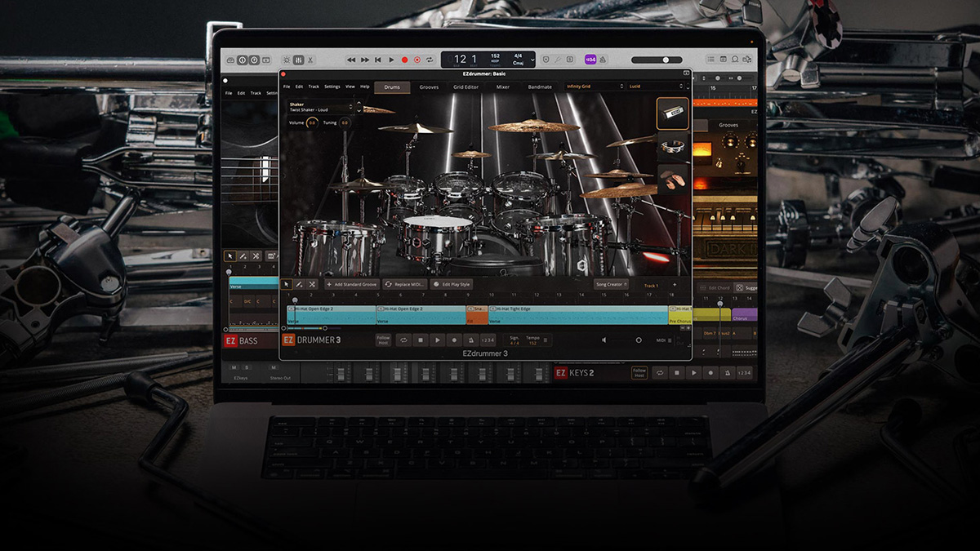Go to project start in Logic

pyautogui.click(x=377, y=60)
